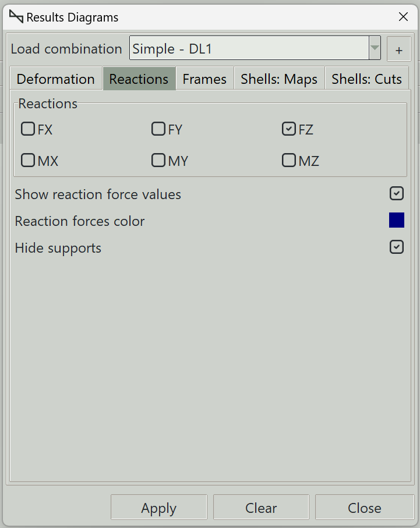This screenshot has width=420, height=528.
Task: Enable the MX moment checkbox
Action: [x=28, y=160]
